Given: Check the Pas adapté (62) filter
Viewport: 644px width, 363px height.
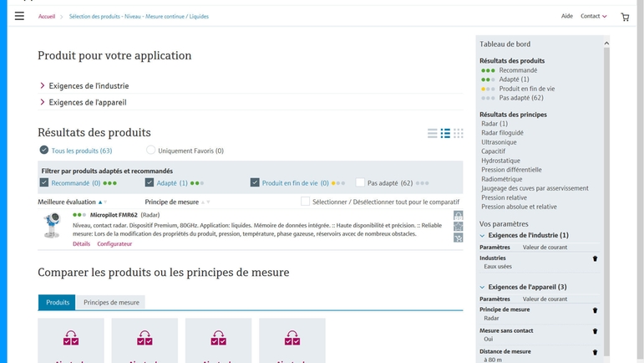Looking at the screenshot, I should (x=360, y=182).
